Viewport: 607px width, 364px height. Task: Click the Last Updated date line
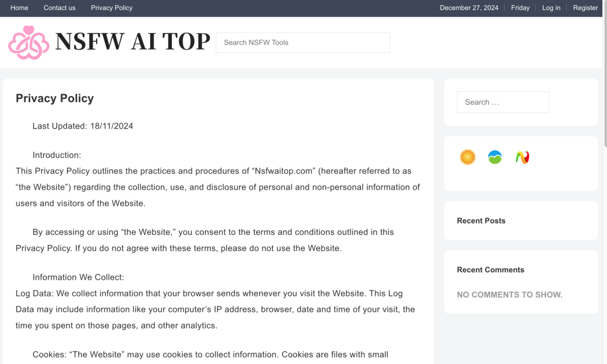[x=83, y=126]
